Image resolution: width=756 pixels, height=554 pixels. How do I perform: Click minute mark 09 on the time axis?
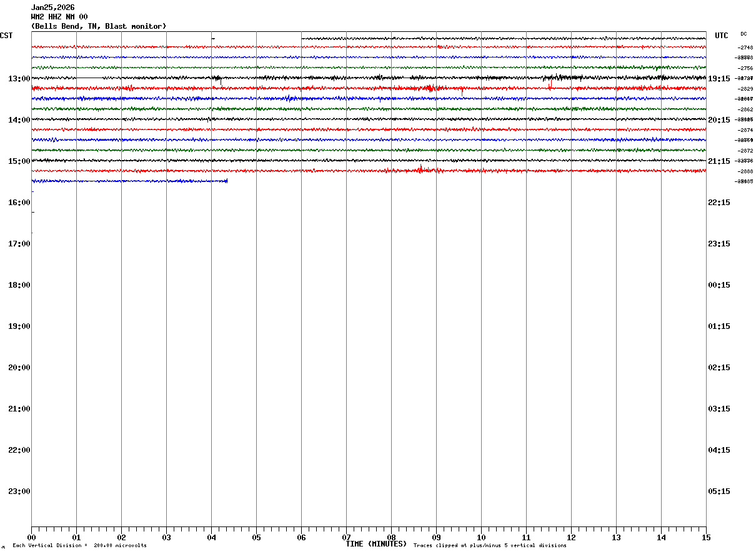[436, 537]
